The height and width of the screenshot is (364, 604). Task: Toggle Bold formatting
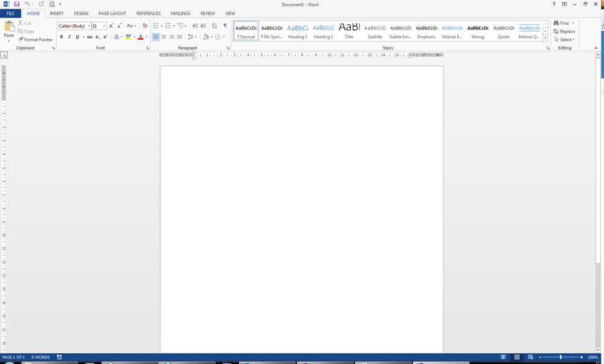click(61, 37)
